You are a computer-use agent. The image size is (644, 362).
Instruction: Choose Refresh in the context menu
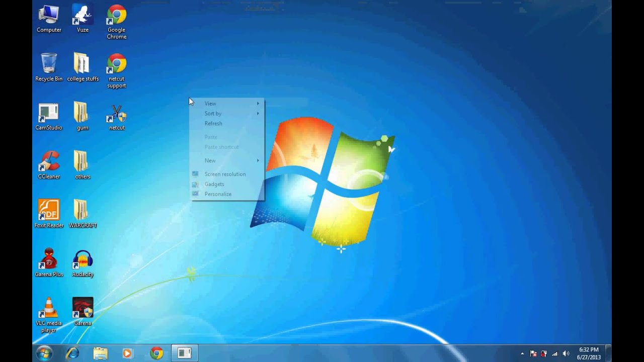click(227, 124)
